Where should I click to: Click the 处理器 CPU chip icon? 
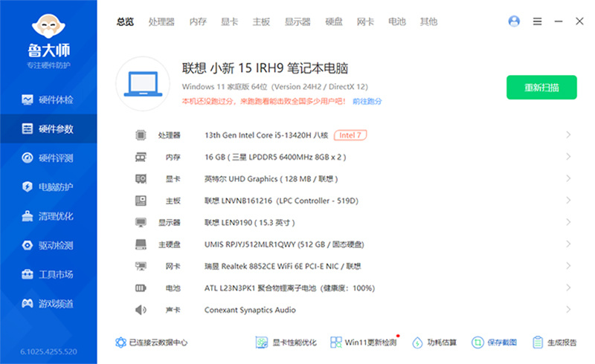click(141, 135)
